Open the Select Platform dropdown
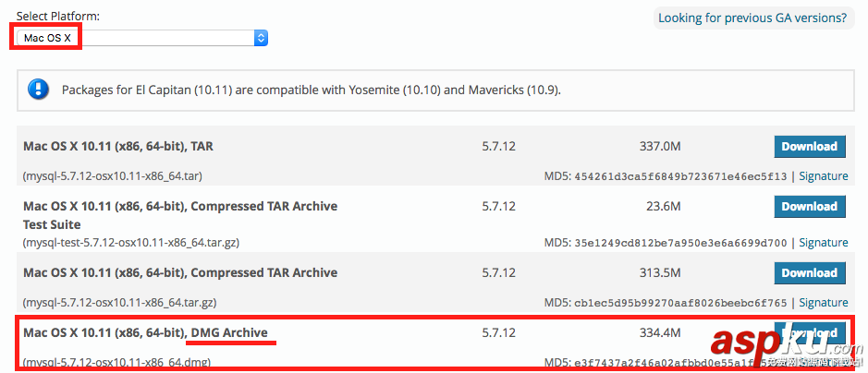This screenshot has width=868, height=373. tap(139, 38)
